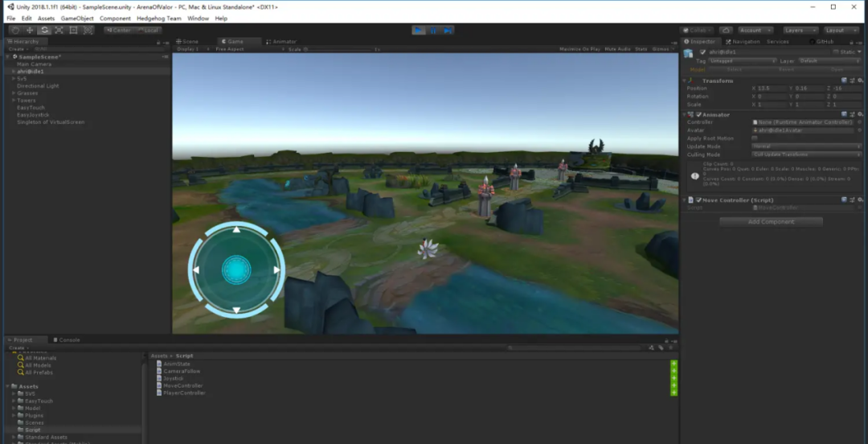This screenshot has width=868, height=444.
Task: Select the Move tool in toolbar
Action: [x=30, y=31]
